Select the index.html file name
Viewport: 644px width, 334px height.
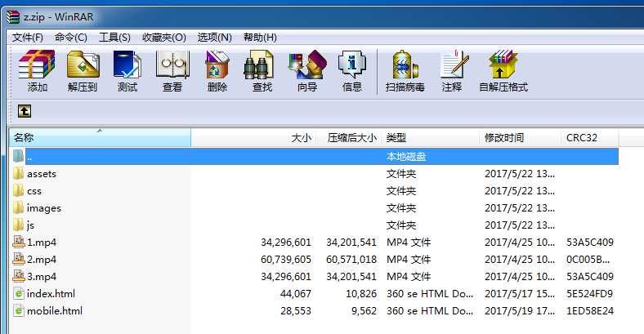[51, 294]
